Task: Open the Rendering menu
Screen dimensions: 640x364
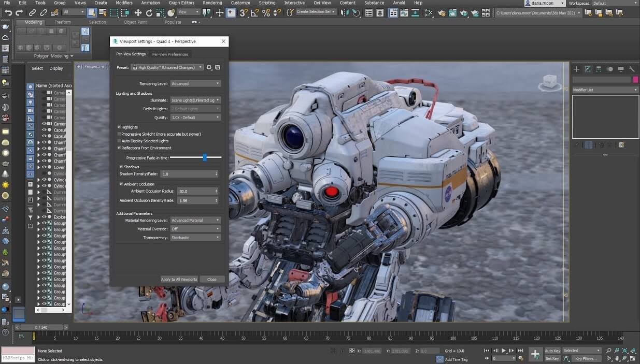Action: click(212, 3)
